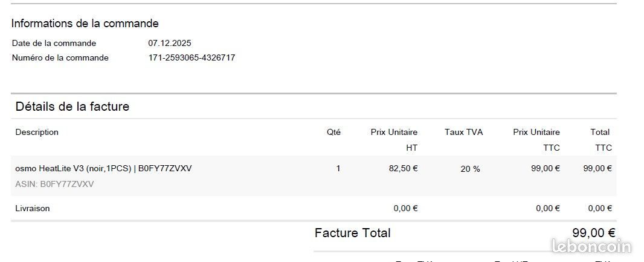Click the Prix Unitaire TTC column header
The height and width of the screenshot is (262, 644).
[x=536, y=140]
